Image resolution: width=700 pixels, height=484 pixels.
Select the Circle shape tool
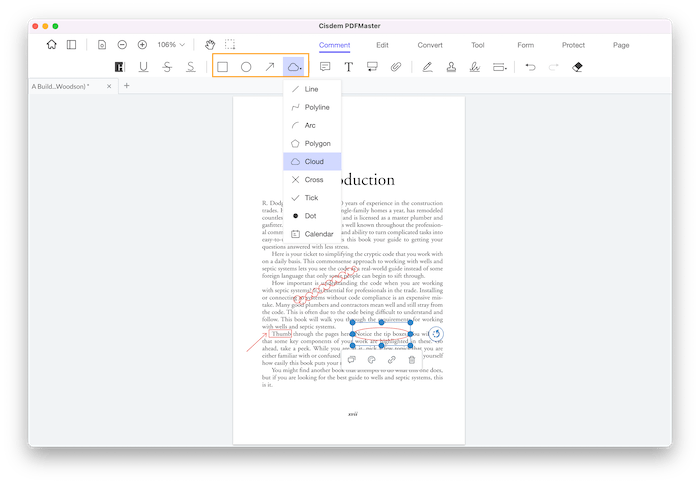coord(246,67)
